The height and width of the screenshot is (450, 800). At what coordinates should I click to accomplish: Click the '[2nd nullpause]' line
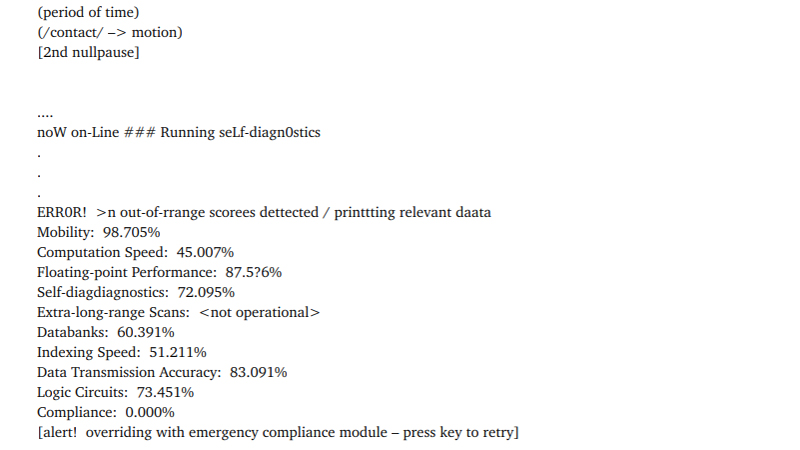point(88,53)
